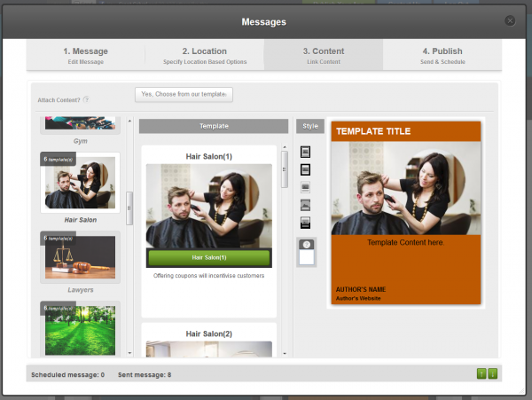
Task: Open the 'Yes, Choose from our template' dropdown
Action: tap(184, 94)
